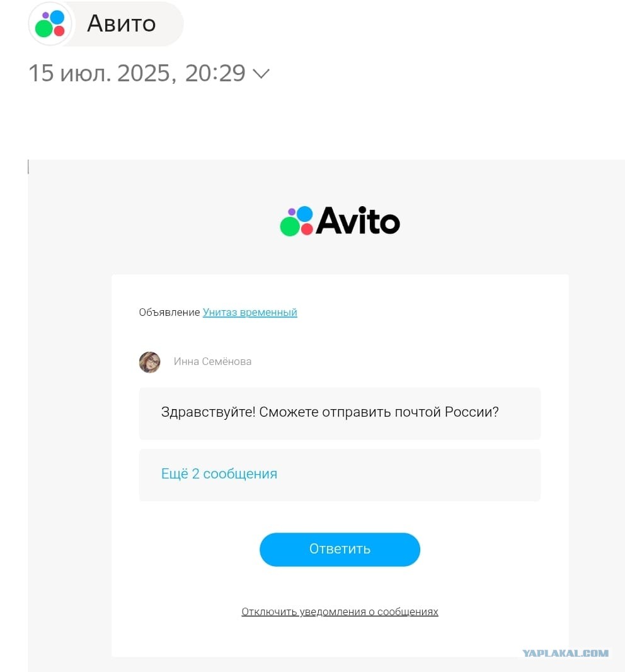Open the Унитаз временный listing link
Screen dimensions: 625x672
249,313
